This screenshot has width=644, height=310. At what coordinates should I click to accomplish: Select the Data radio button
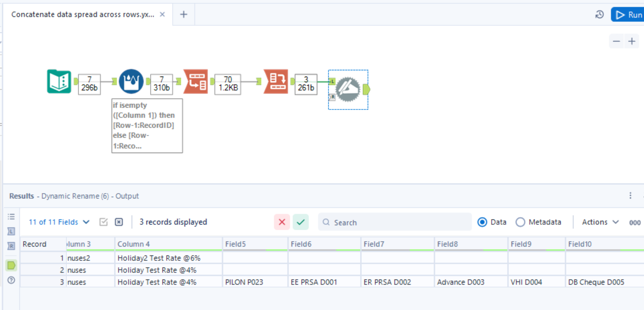click(482, 222)
